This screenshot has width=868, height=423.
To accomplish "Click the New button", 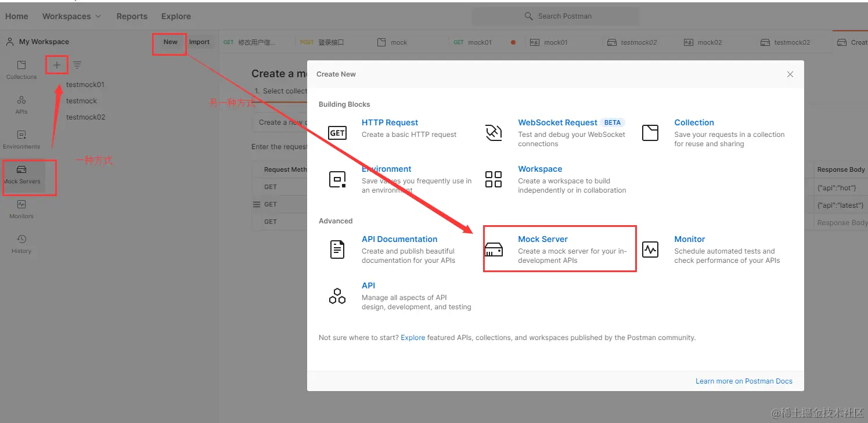I will coord(170,42).
